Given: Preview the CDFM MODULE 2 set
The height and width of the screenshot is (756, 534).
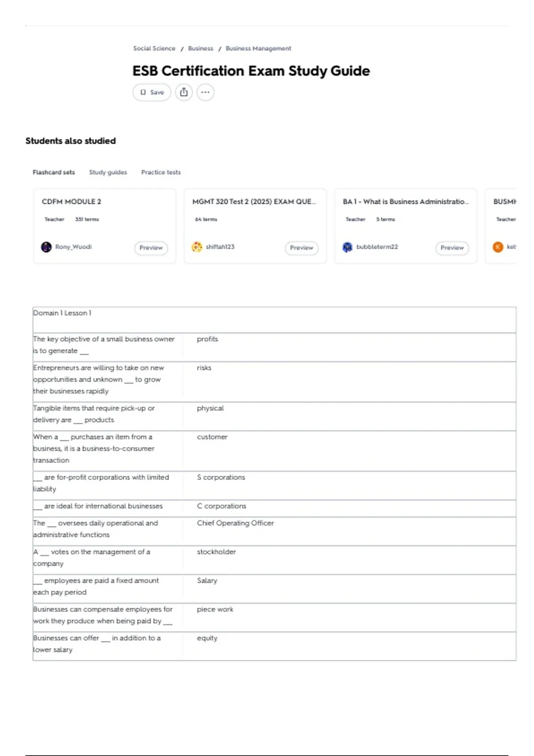Looking at the screenshot, I should coord(151,248).
